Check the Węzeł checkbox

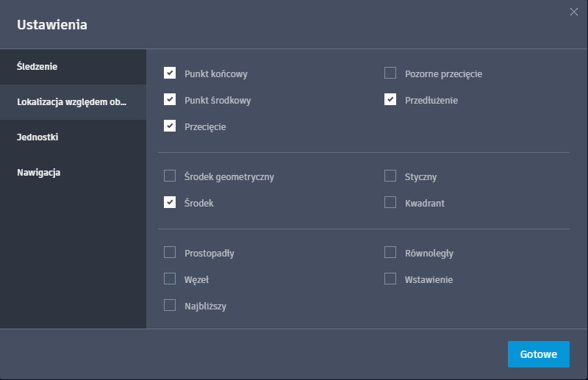170,279
